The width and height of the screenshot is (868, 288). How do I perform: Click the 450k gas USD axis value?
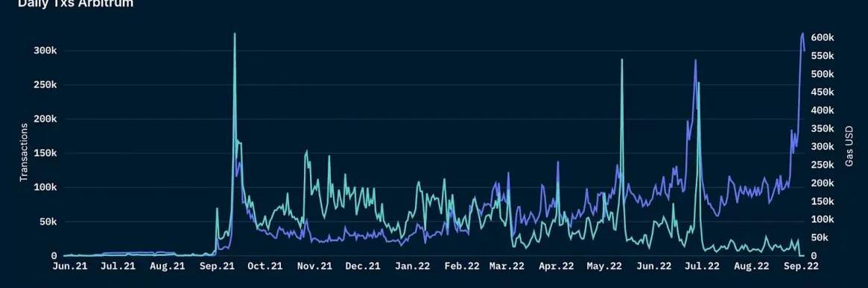click(x=823, y=93)
